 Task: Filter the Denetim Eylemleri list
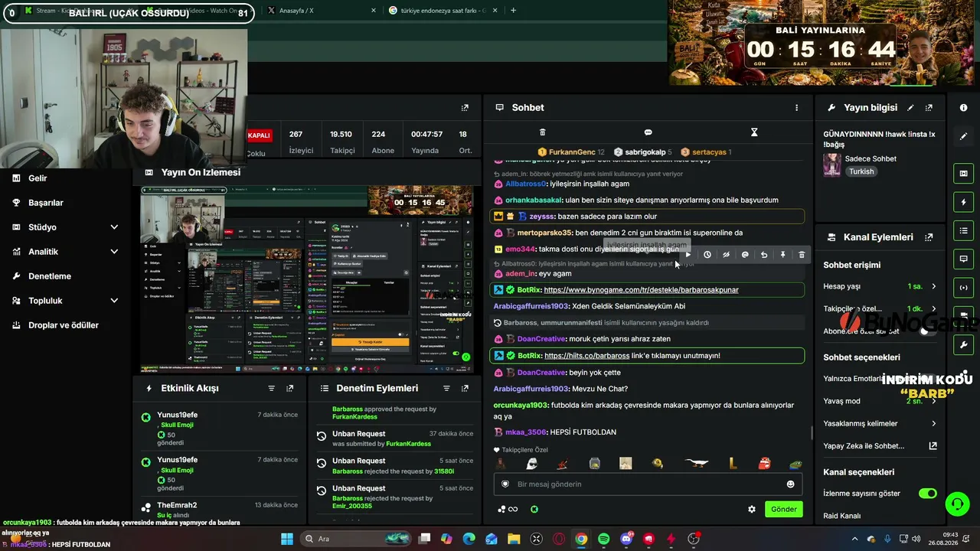pyautogui.click(x=446, y=388)
